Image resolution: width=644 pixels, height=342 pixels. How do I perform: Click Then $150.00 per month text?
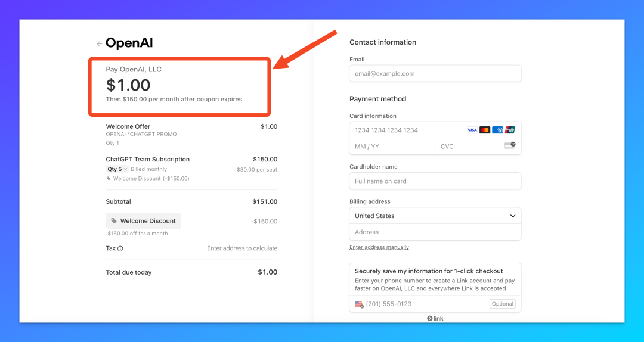coord(174,99)
